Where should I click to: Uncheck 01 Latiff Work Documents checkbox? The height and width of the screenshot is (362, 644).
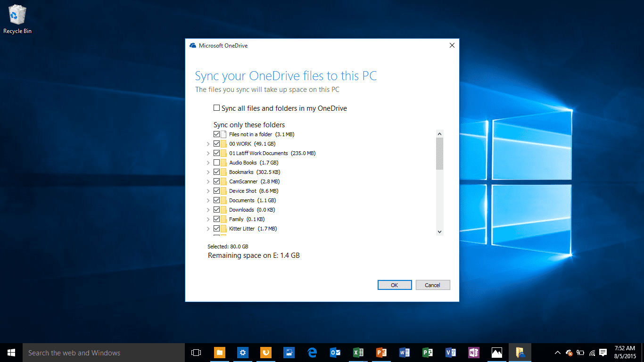(217, 153)
